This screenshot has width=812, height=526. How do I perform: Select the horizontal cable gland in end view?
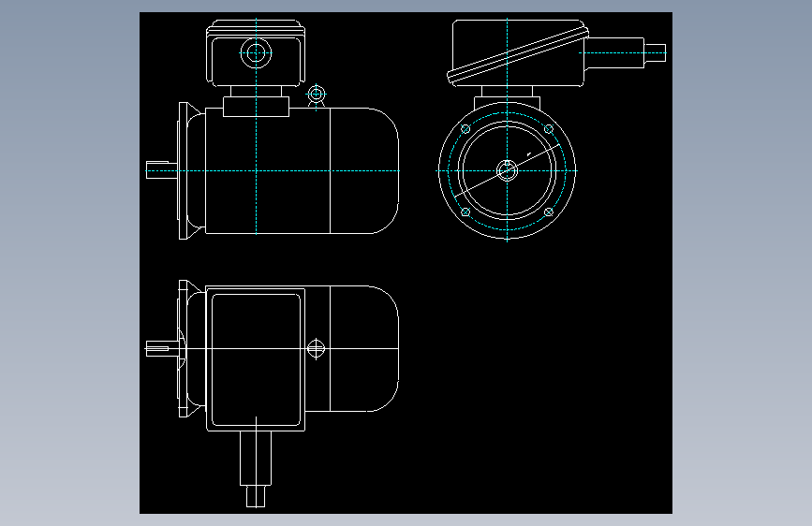coord(625,52)
